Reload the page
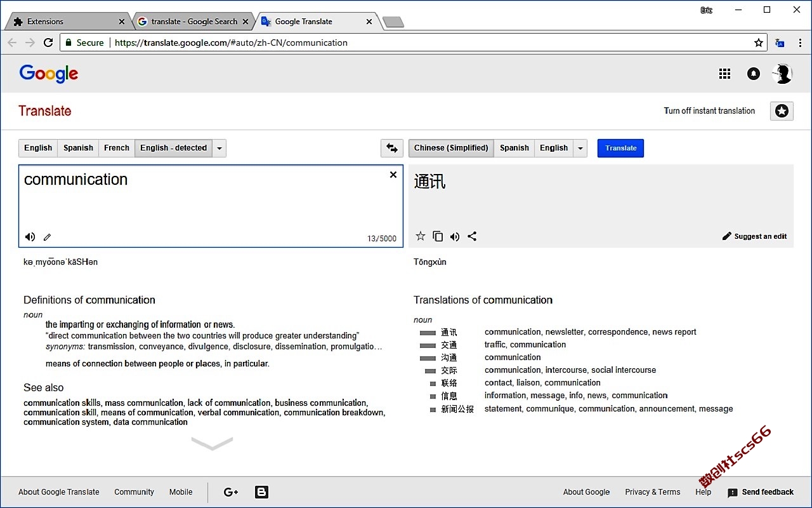Viewport: 812px width, 508px height. (x=48, y=43)
